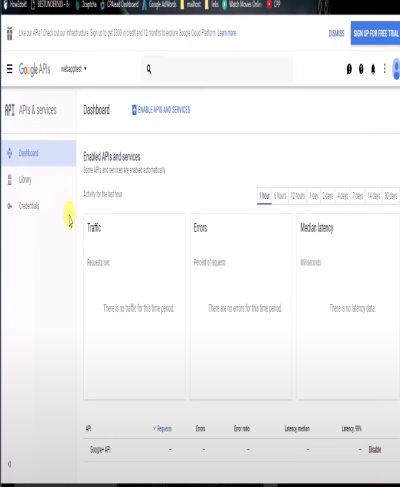This screenshot has width=400, height=487.
Task: Click the Errors column header
Action: click(x=200, y=428)
